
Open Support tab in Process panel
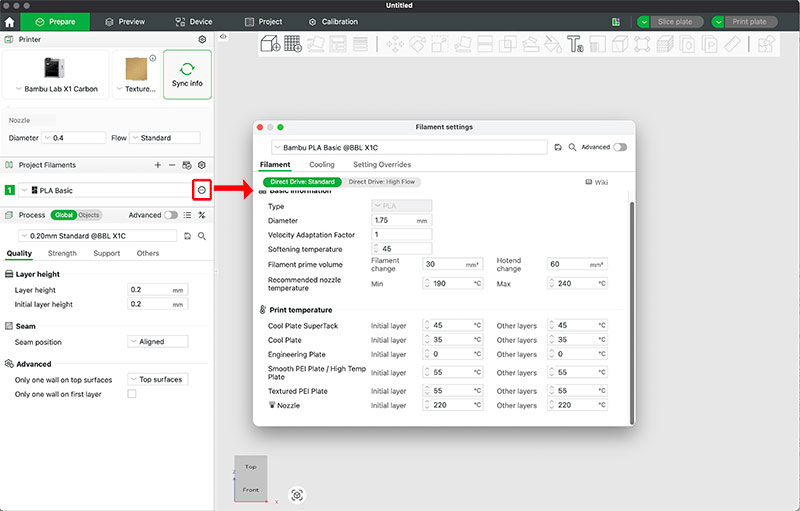[107, 253]
